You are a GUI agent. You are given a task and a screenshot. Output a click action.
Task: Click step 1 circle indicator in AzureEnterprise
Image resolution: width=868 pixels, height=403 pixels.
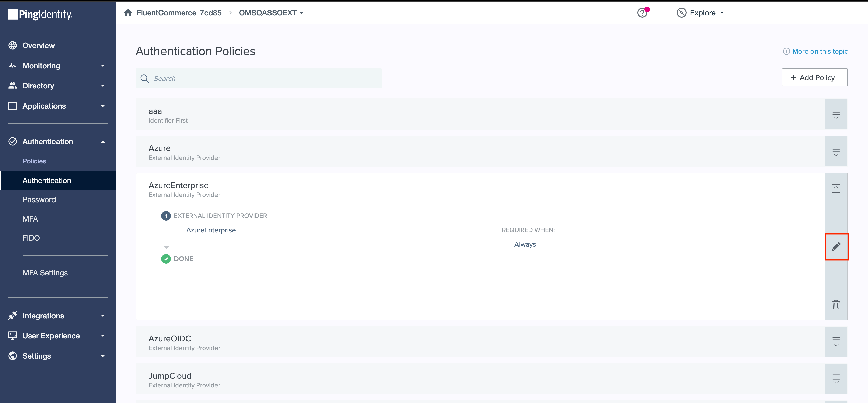pos(166,216)
